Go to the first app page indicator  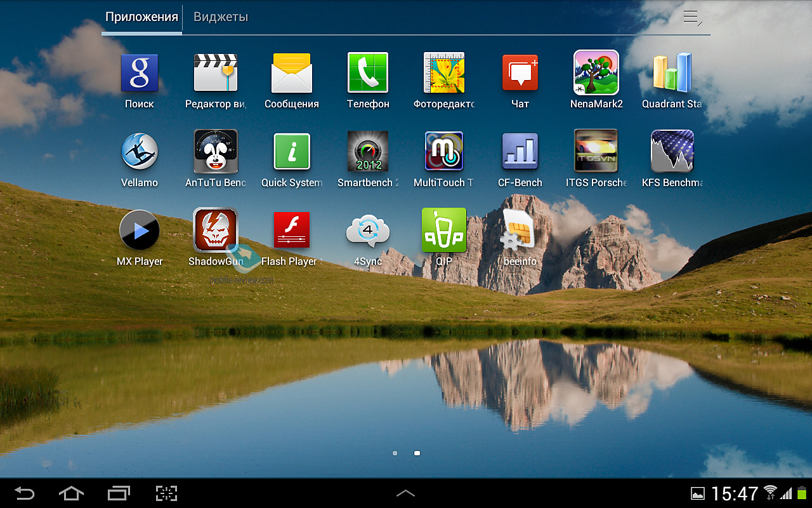[395, 453]
